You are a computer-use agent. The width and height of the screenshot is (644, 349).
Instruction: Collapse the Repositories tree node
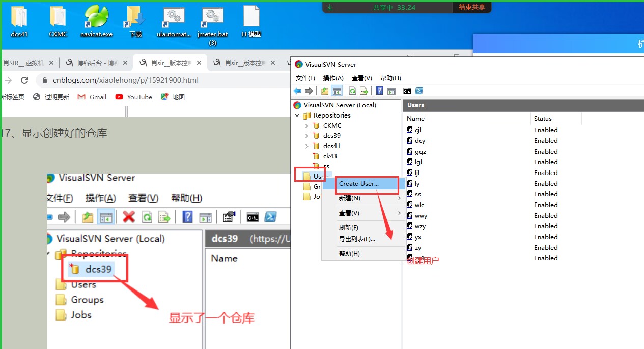[297, 115]
